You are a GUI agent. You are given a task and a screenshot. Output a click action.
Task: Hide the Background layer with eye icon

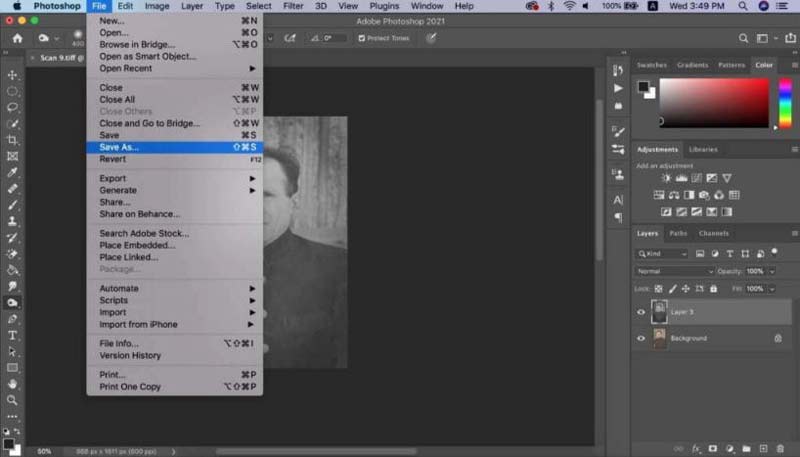641,338
